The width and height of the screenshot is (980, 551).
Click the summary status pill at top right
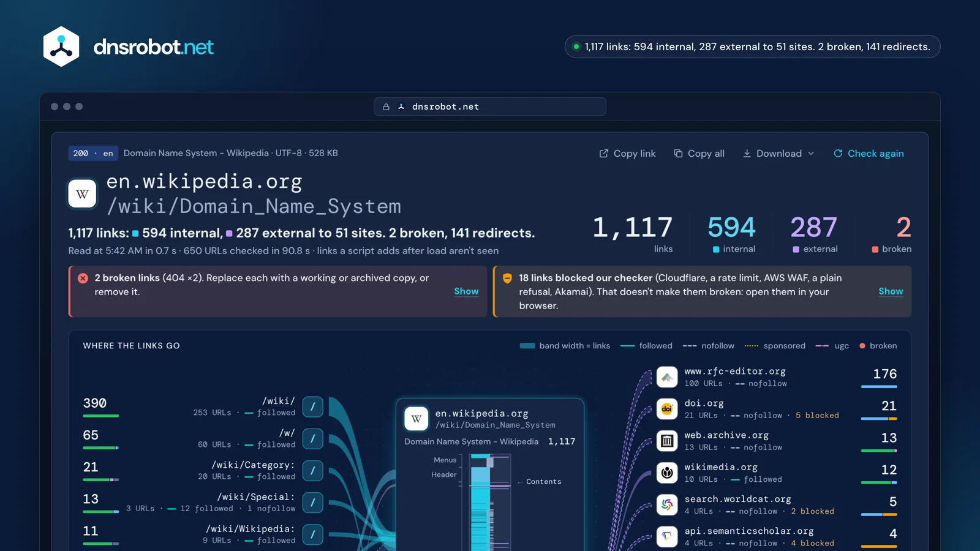pos(752,47)
